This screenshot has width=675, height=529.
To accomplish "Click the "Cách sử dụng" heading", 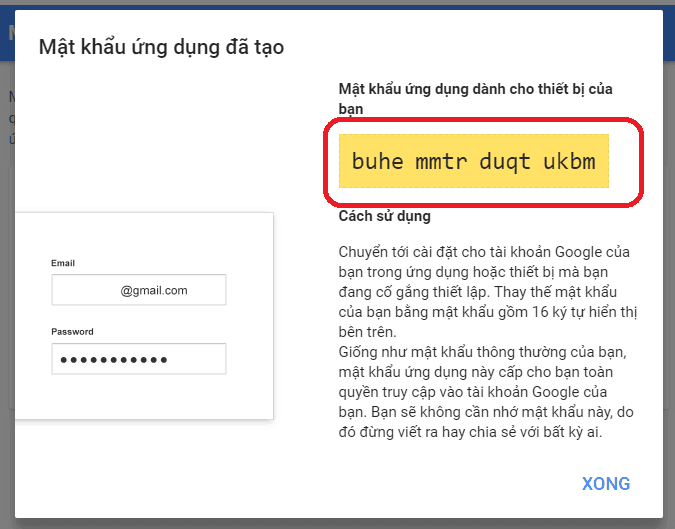I will pos(385,216).
